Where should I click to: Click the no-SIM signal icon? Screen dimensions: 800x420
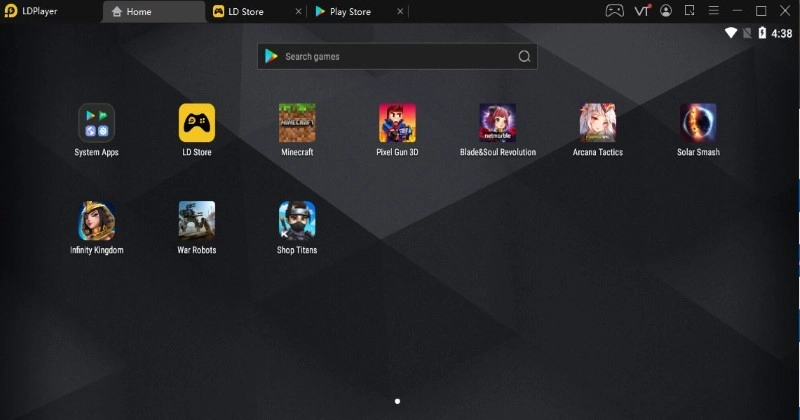(x=747, y=33)
